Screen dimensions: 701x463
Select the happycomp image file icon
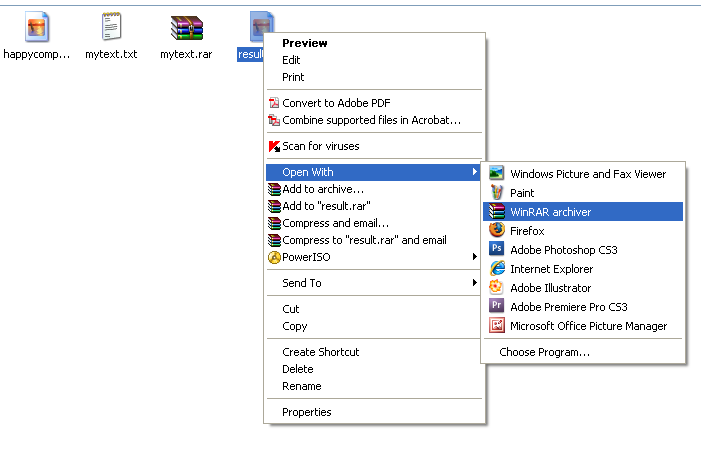37,27
